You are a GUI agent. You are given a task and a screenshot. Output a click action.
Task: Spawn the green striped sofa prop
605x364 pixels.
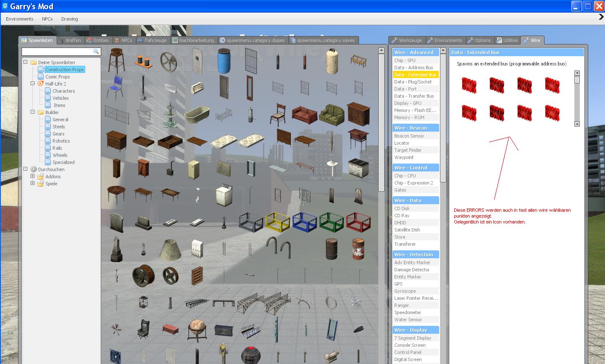click(331, 114)
